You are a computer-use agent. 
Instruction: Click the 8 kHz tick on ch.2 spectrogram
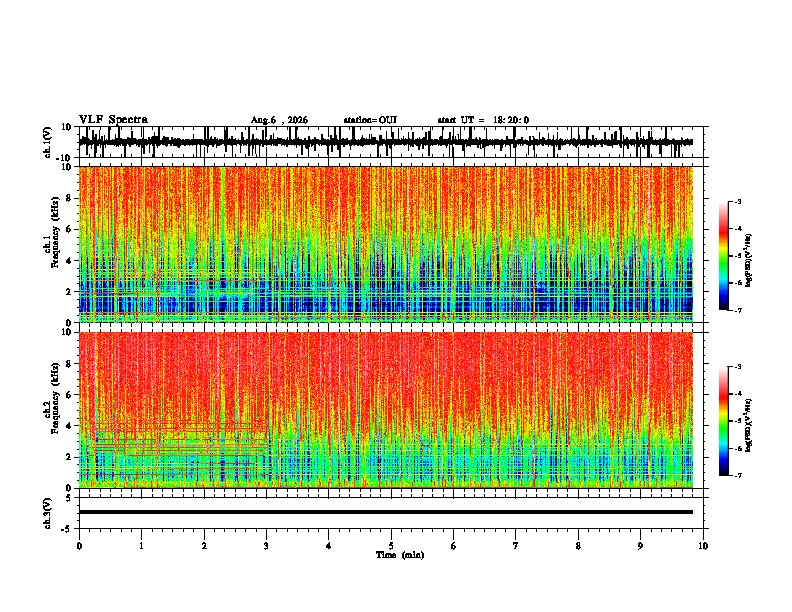coord(70,364)
